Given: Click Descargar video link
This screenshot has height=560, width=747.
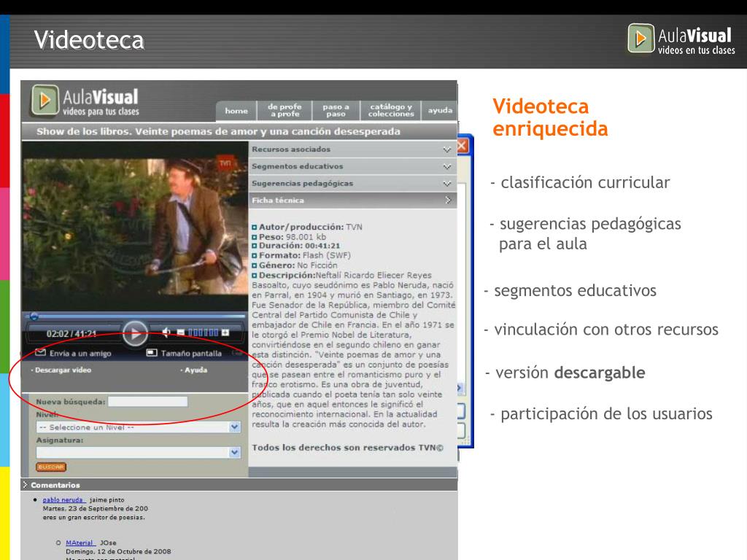Looking at the screenshot, I should 61,370.
